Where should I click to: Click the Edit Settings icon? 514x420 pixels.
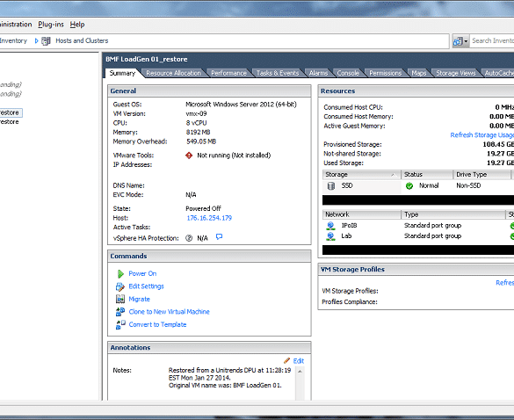pos(120,287)
